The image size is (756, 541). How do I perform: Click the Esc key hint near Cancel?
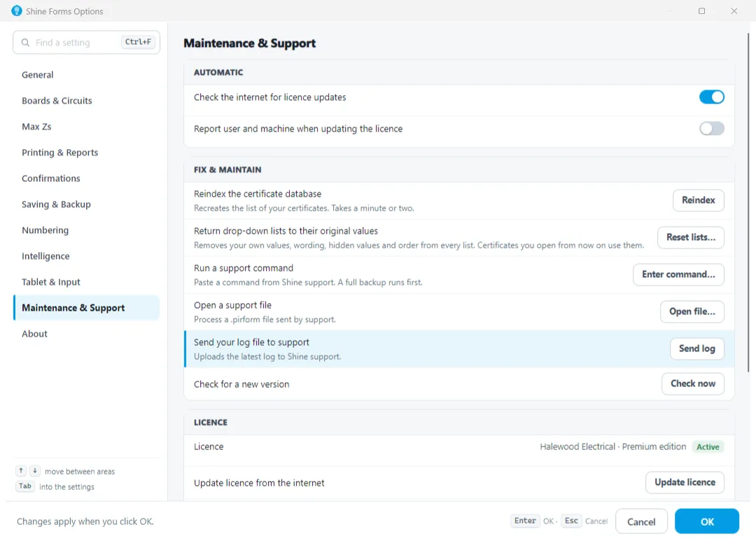click(571, 521)
